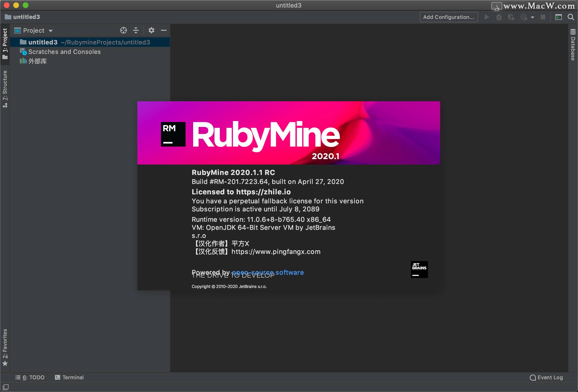Click the Build #RM-201.7223.64 text

pyautogui.click(x=268, y=182)
